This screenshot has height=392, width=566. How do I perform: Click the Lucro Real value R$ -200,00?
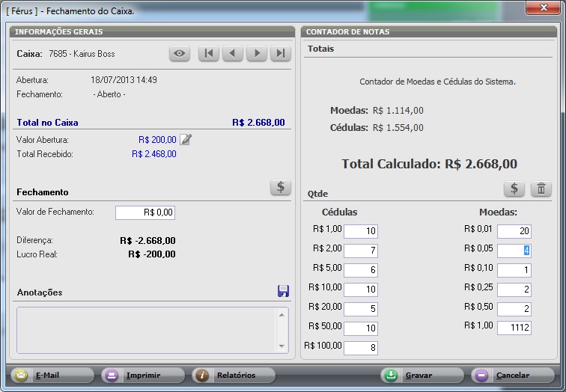click(152, 254)
